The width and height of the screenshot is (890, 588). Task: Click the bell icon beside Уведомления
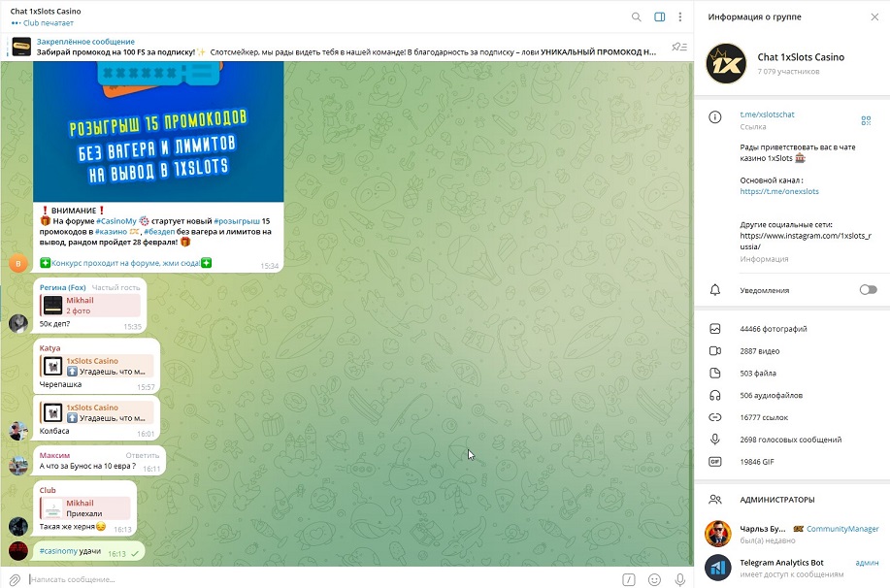(x=714, y=290)
